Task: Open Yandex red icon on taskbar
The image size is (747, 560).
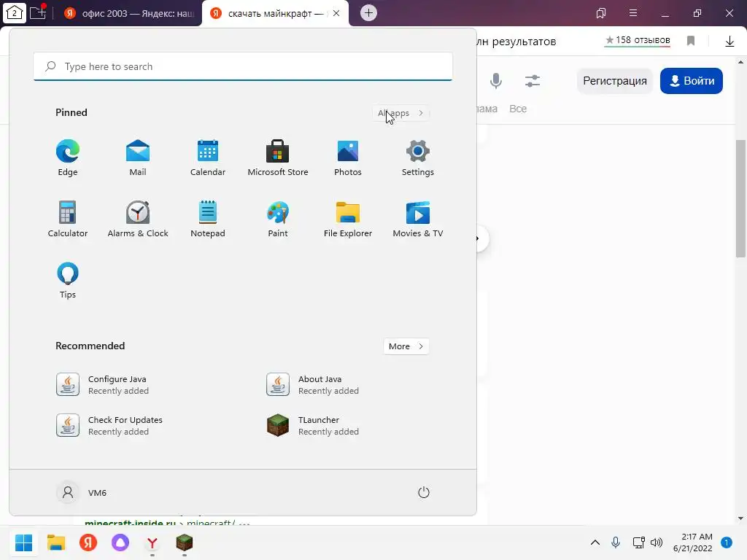Action: click(88, 542)
